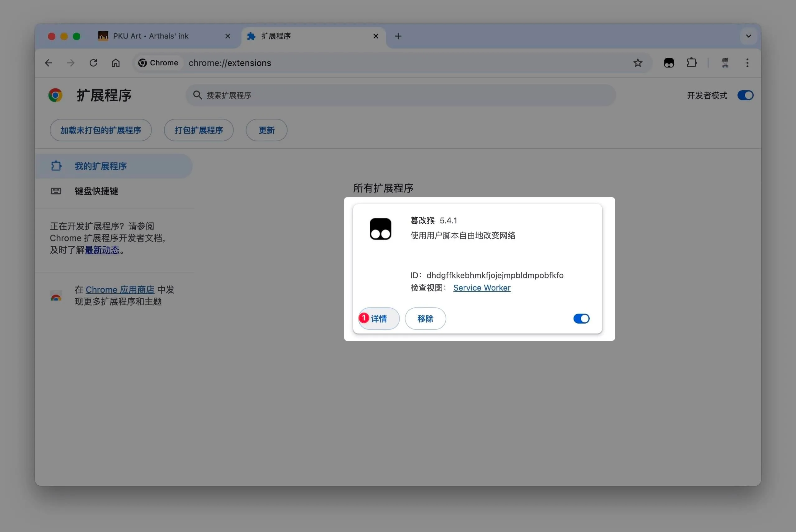Click the 使用用户脚本自由地改变网络 description
This screenshot has height=532, width=796.
(463, 236)
